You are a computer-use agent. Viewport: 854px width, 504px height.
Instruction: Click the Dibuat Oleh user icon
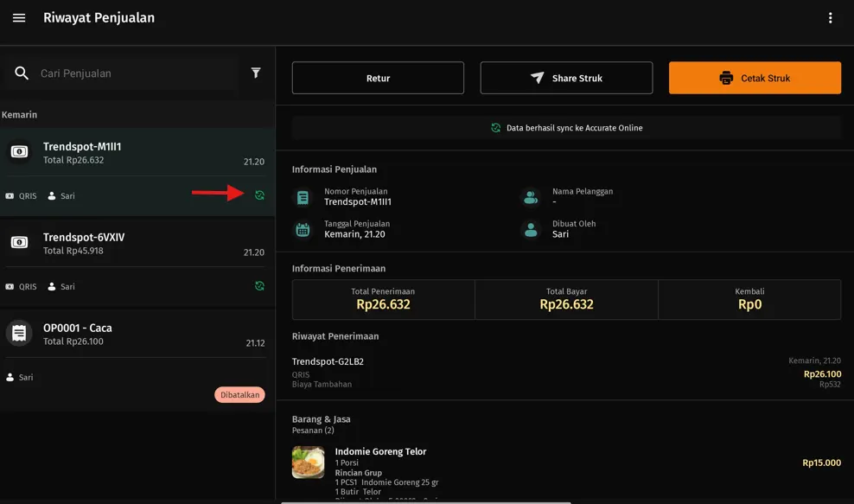click(x=531, y=230)
